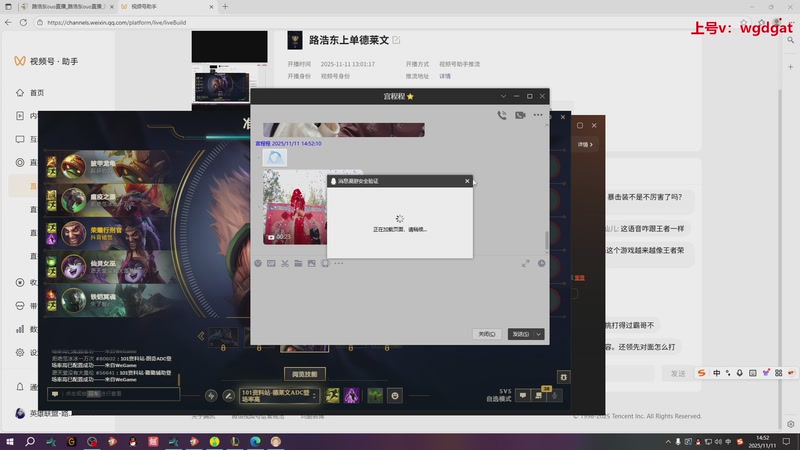
Task: Go back in the browser
Action: point(8,22)
